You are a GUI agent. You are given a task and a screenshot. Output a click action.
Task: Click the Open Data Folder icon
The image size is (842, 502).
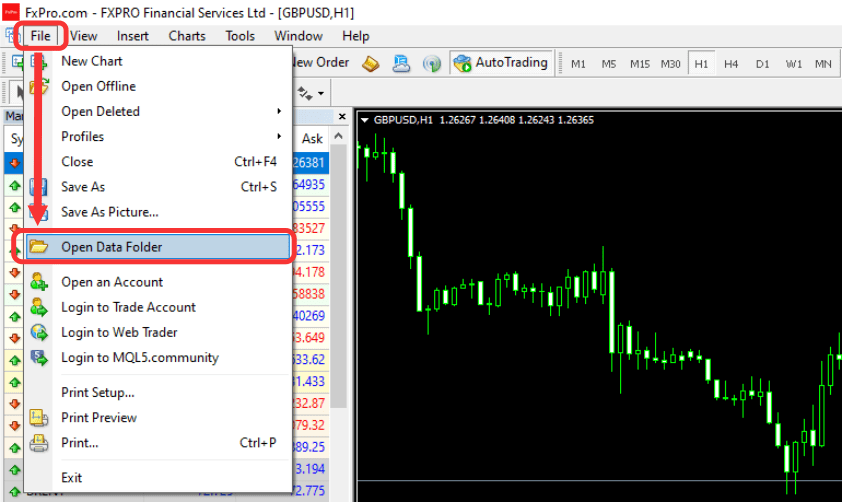click(x=39, y=247)
